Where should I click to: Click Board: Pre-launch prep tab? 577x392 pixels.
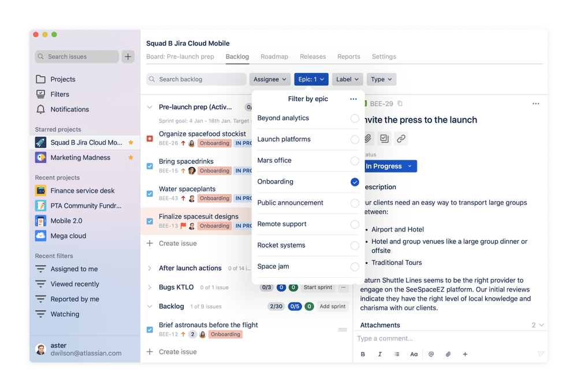(180, 57)
